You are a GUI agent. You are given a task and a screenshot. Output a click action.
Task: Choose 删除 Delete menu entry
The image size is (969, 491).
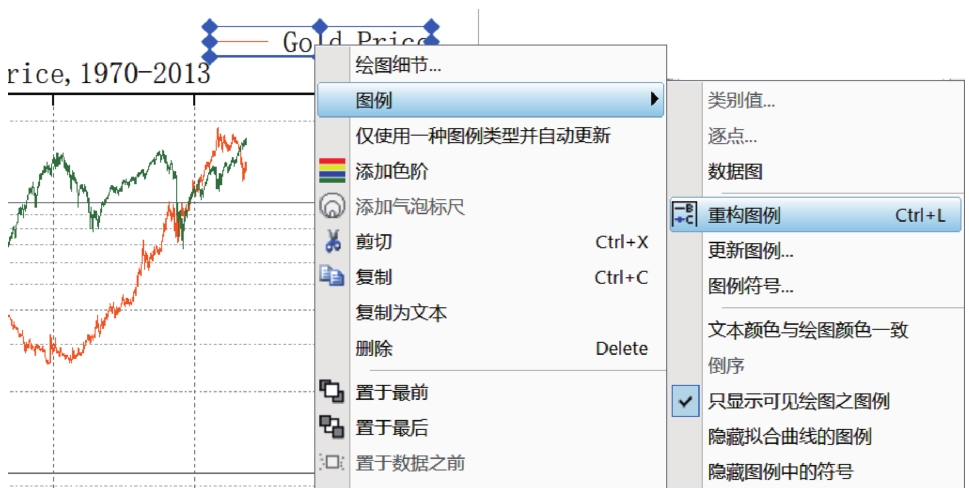coord(491,348)
